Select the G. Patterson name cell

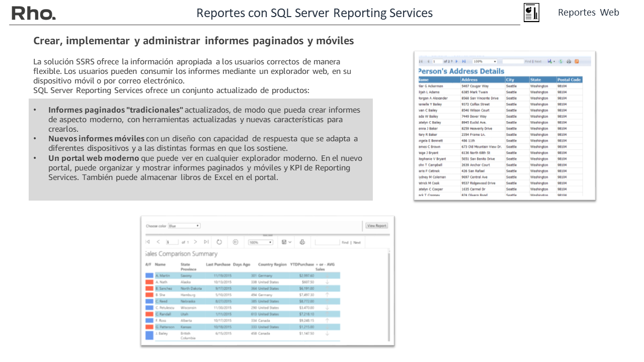[x=165, y=327]
